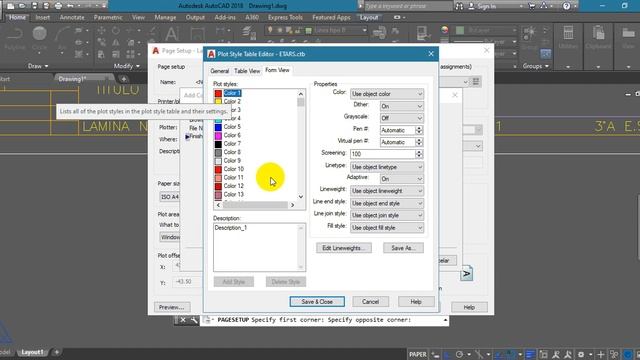
Task: Select the Polyline tool in Draw panel
Action: pyautogui.click(x=15, y=38)
